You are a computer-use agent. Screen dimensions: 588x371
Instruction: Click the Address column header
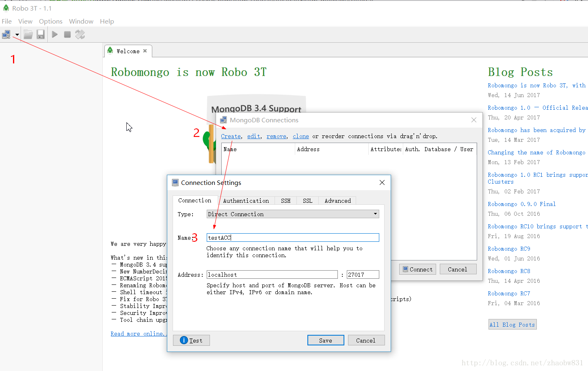(x=332, y=149)
